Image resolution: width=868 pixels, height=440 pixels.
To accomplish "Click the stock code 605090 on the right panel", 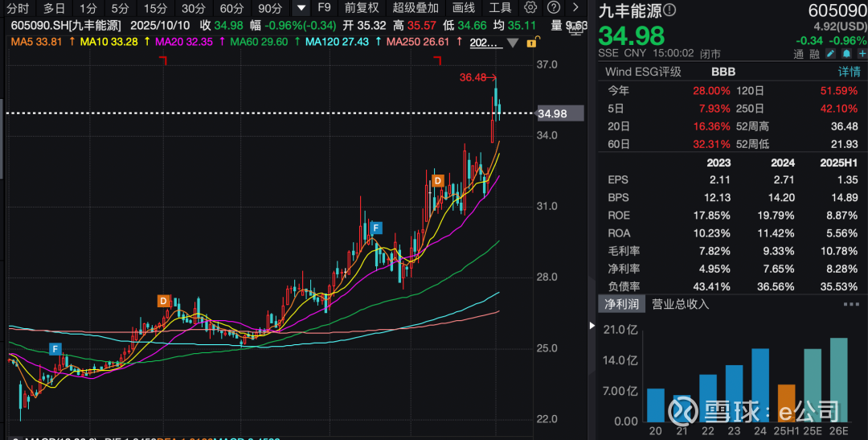I will [x=837, y=11].
